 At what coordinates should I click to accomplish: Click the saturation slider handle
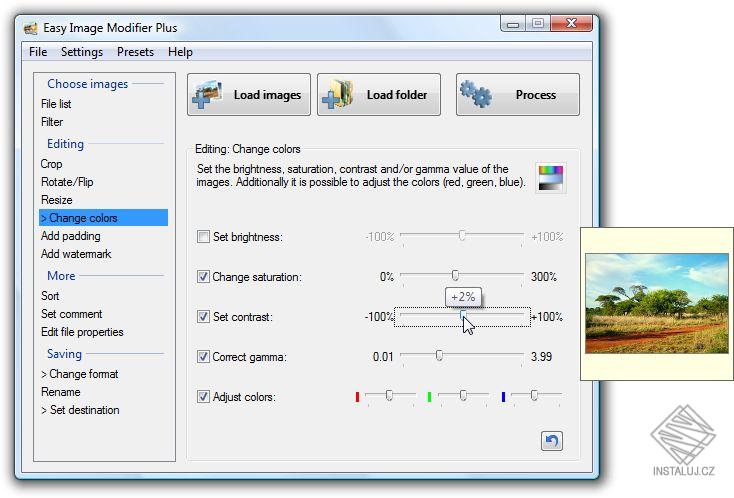coord(455,275)
